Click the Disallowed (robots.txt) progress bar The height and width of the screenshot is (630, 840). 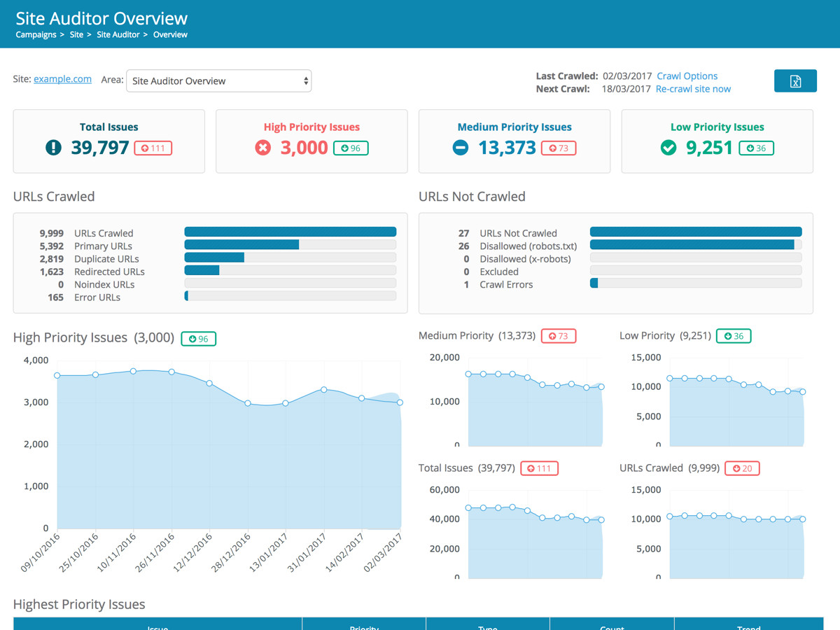[696, 245]
